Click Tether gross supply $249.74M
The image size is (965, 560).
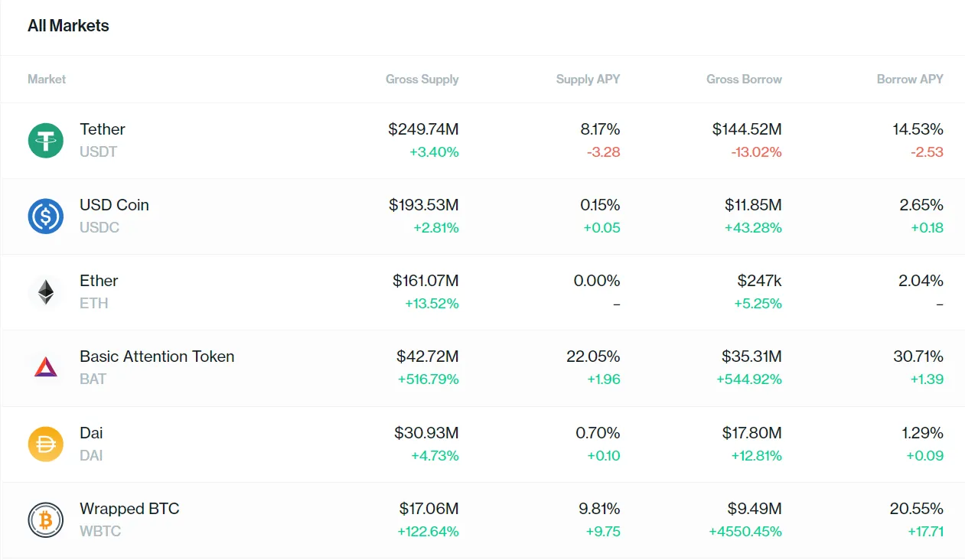click(423, 129)
